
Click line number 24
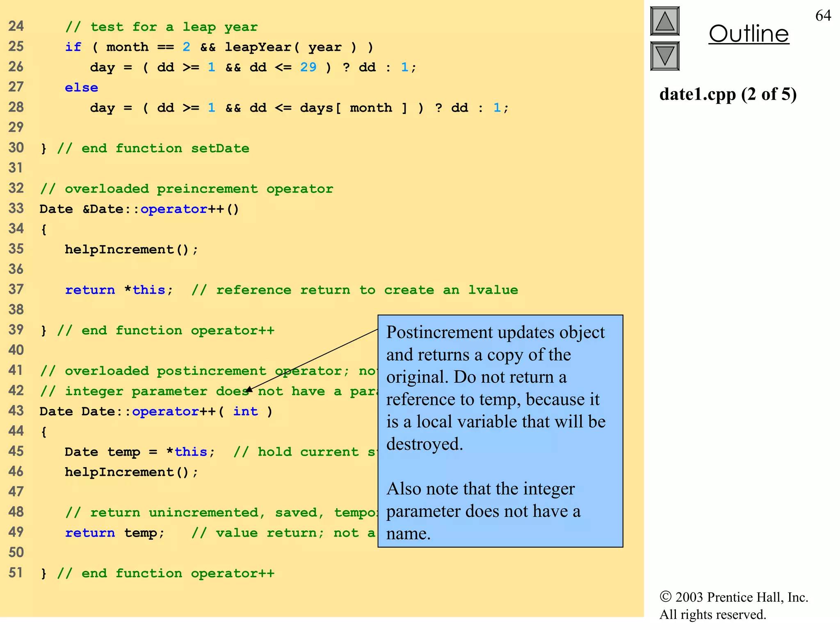tap(16, 26)
